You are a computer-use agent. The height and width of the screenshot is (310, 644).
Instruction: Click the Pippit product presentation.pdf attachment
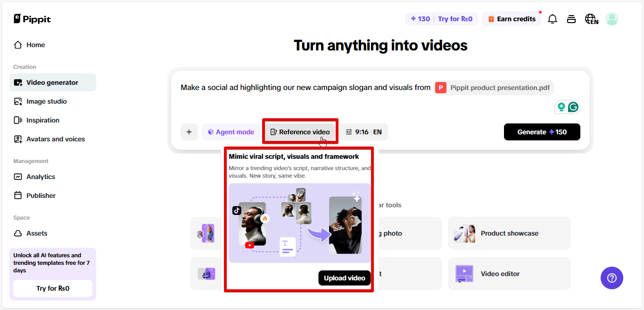pyautogui.click(x=493, y=88)
